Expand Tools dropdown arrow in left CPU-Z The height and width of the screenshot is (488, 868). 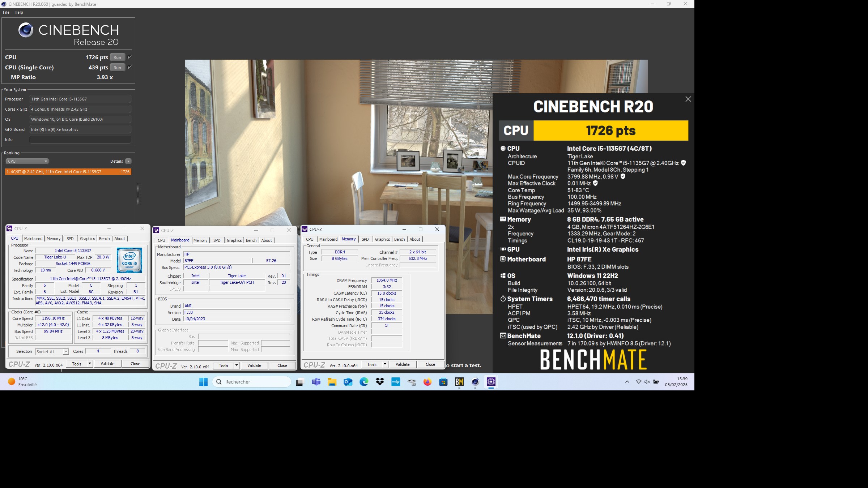point(90,364)
